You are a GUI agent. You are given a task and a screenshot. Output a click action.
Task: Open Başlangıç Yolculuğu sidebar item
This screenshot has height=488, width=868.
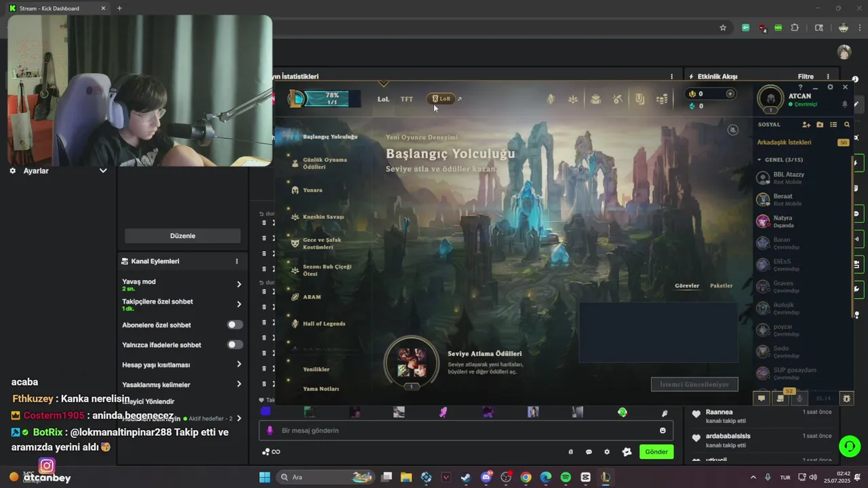[330, 137]
